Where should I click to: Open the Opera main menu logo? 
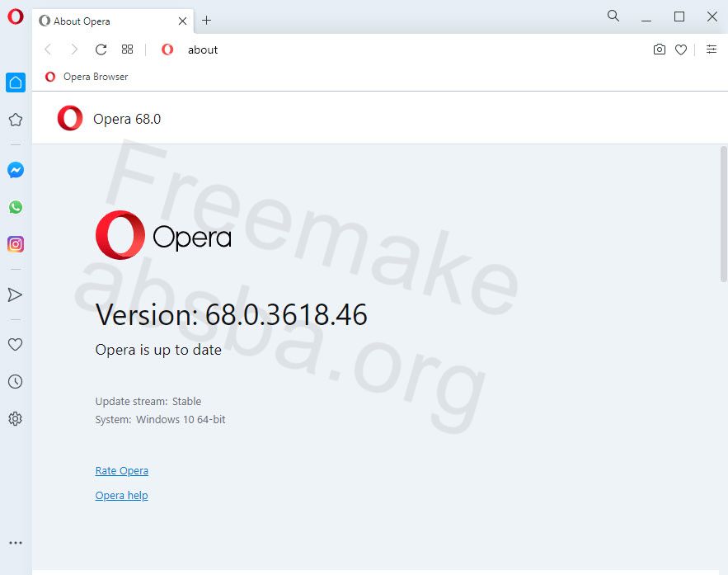coord(16,16)
